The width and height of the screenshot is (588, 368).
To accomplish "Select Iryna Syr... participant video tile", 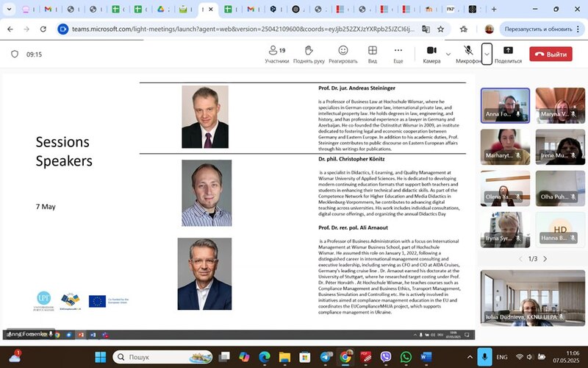I will pyautogui.click(x=505, y=230).
